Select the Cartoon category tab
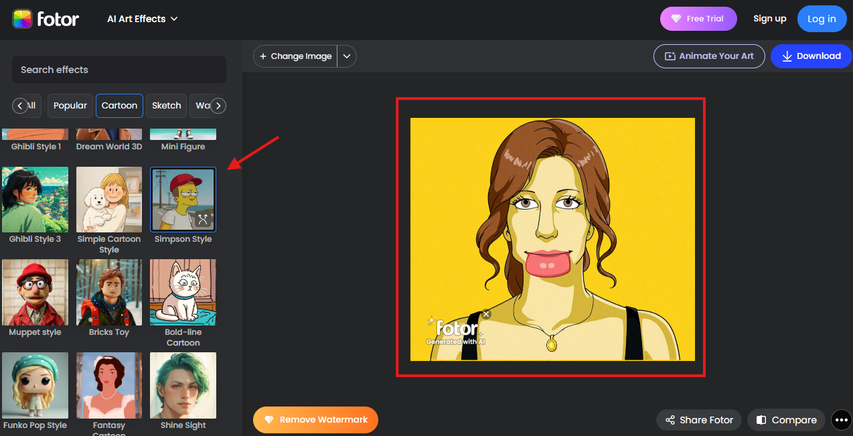 coord(119,106)
